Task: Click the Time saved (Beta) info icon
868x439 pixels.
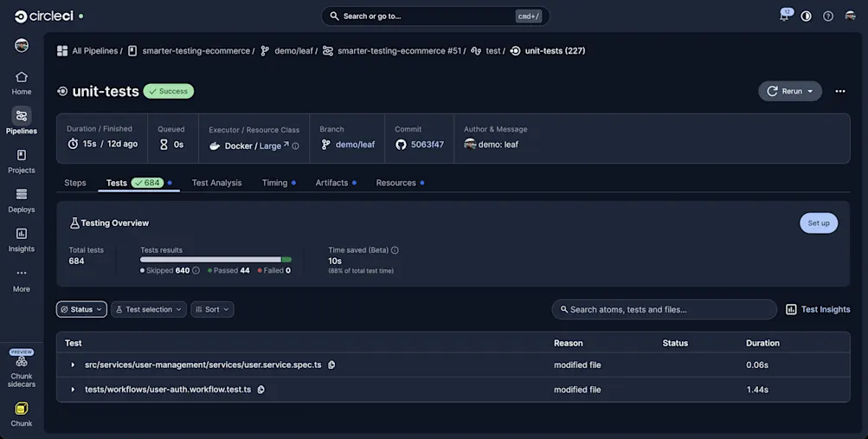Action: pyautogui.click(x=395, y=250)
